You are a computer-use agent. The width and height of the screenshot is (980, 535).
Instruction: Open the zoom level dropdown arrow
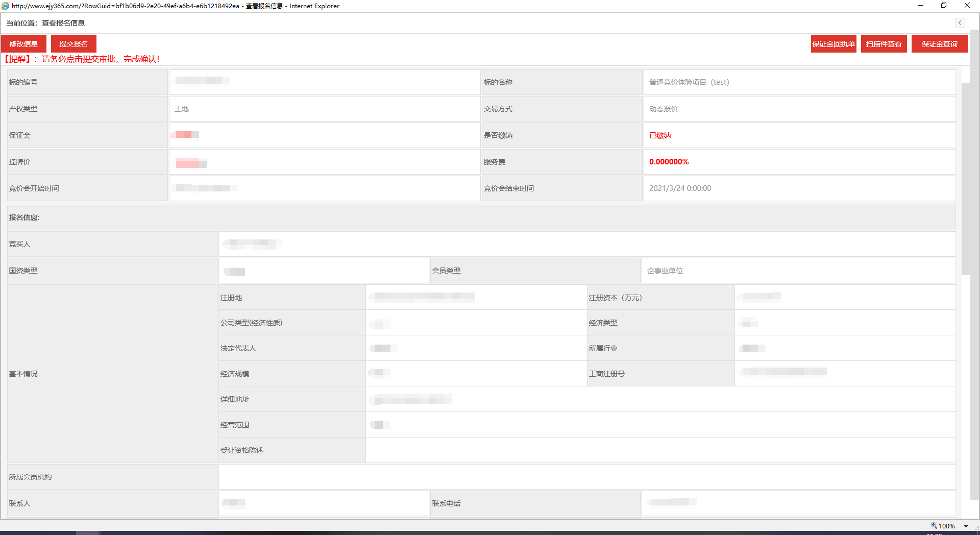(966, 526)
